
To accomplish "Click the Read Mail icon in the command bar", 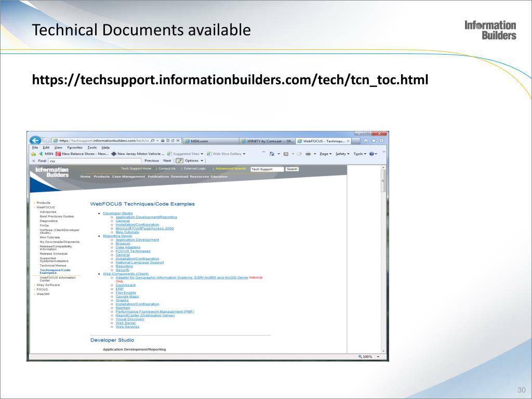I will tap(299, 154).
